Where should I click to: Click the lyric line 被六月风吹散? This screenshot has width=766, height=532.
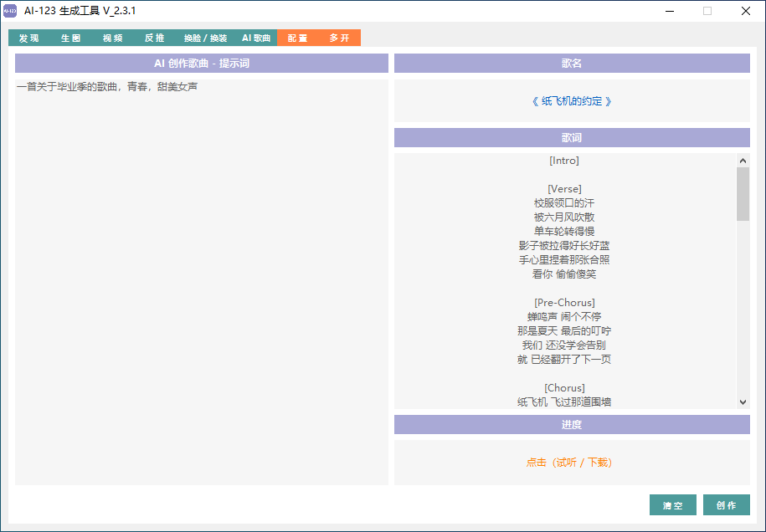click(564, 217)
